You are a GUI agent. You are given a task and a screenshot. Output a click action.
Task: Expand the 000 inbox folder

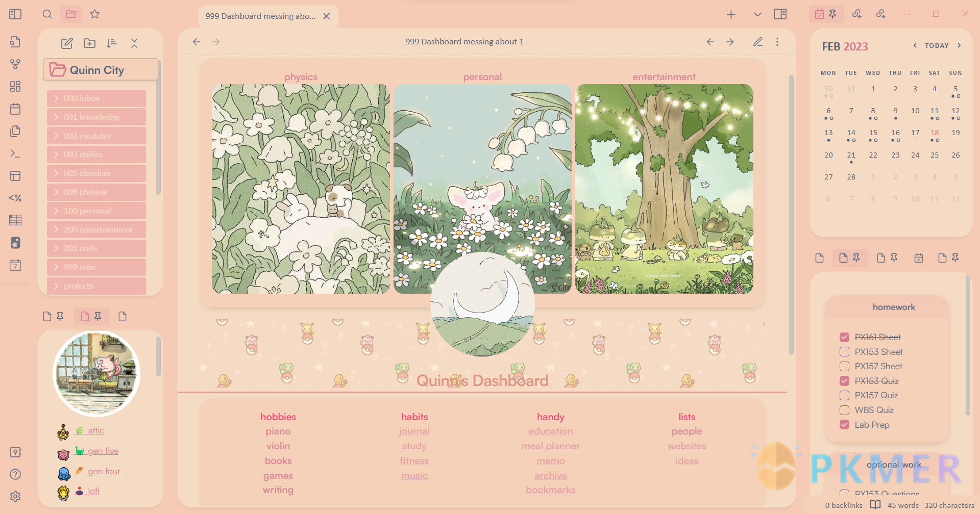(x=96, y=98)
